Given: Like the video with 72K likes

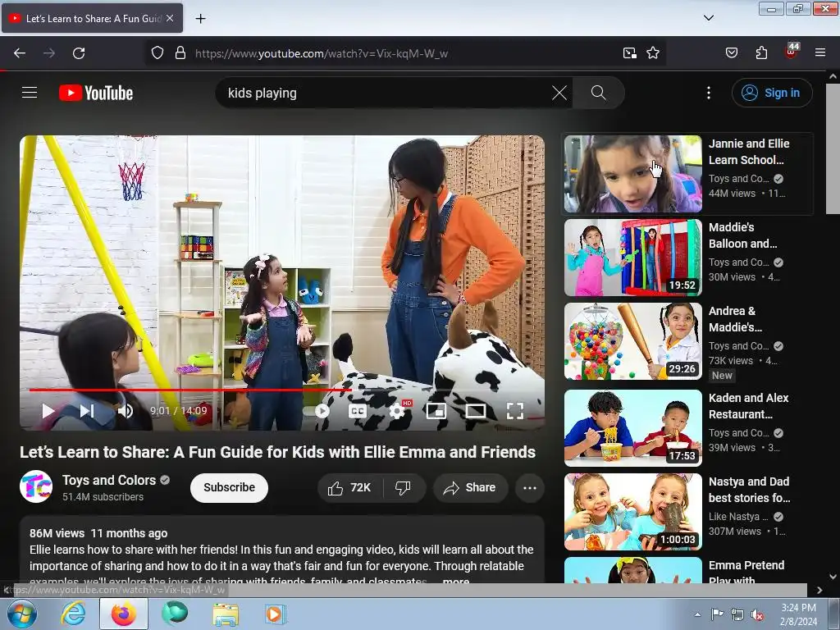Looking at the screenshot, I should coord(349,487).
